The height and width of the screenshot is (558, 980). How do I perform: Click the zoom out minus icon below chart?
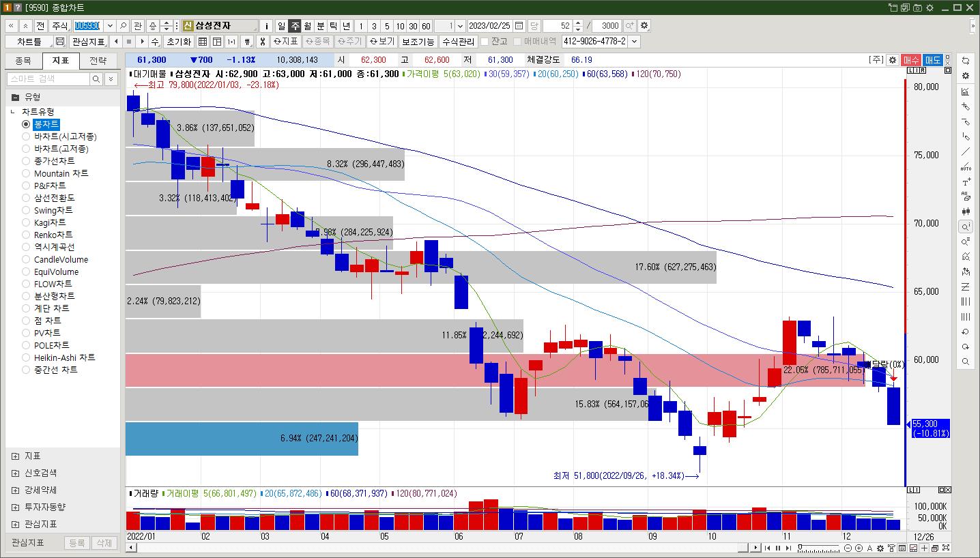pyautogui.click(x=848, y=548)
